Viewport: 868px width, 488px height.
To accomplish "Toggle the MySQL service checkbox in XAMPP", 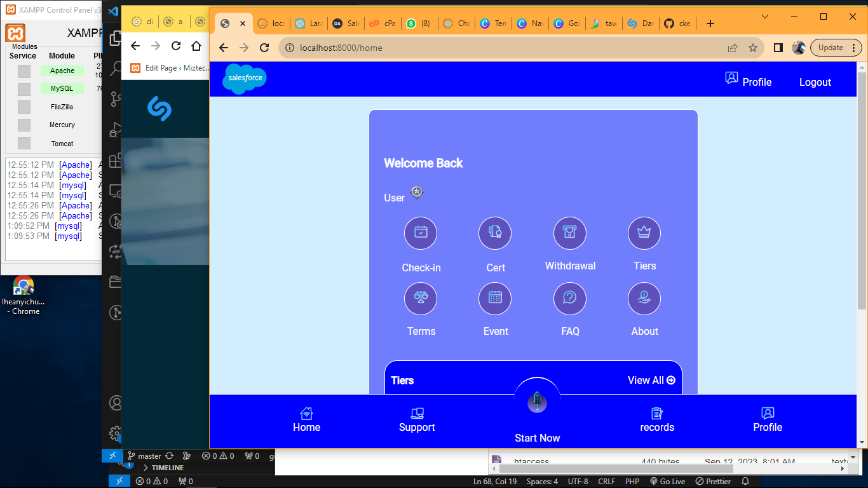I will pos(24,89).
